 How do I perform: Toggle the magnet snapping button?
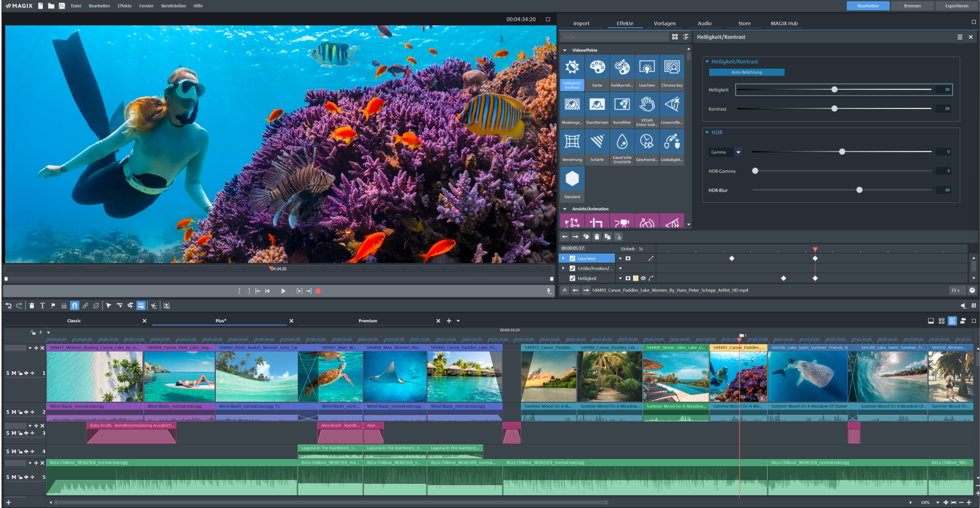tap(74, 305)
